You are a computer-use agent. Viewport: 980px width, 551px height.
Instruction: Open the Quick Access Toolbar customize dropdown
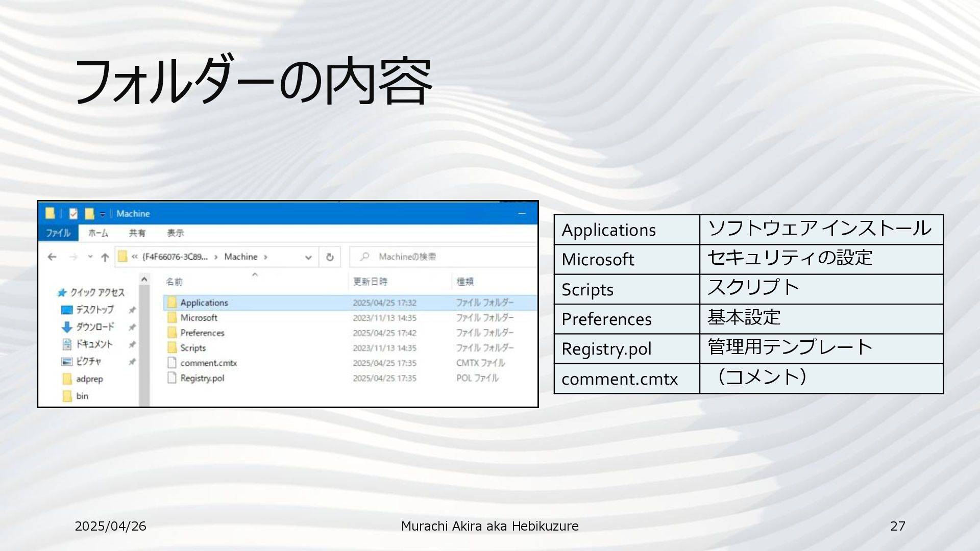[x=103, y=214]
